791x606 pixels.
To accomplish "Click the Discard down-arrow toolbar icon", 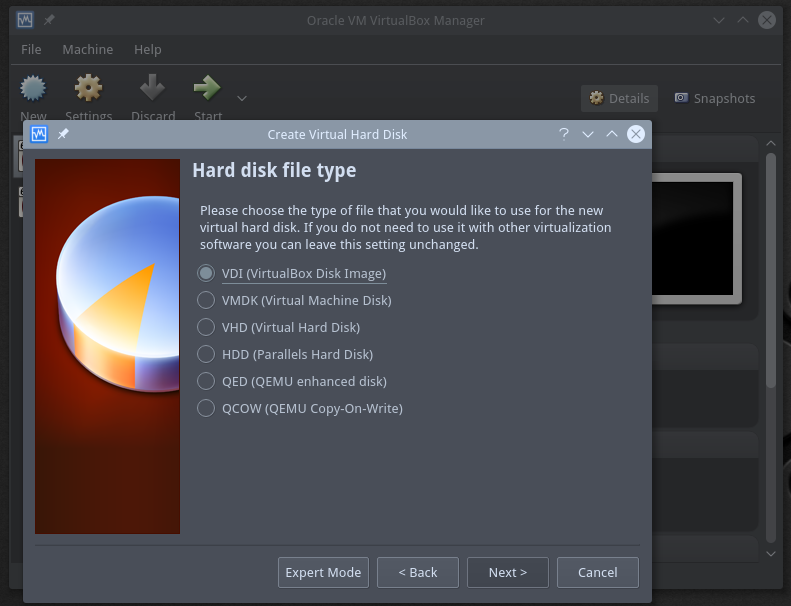I will pyautogui.click(x=152, y=87).
